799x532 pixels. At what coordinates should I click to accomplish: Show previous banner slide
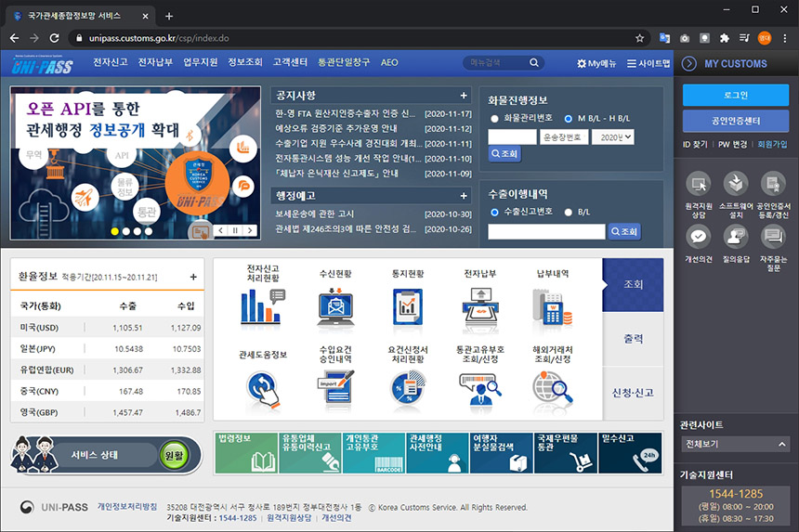(x=220, y=230)
